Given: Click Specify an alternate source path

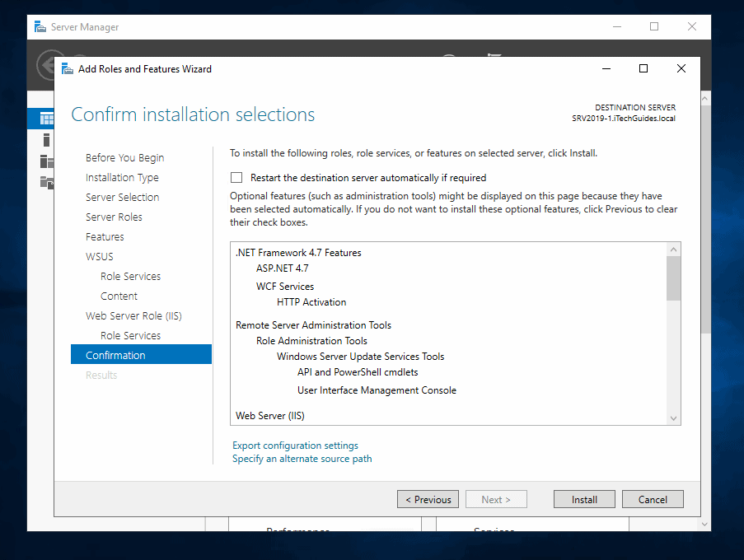Looking at the screenshot, I should [302, 459].
